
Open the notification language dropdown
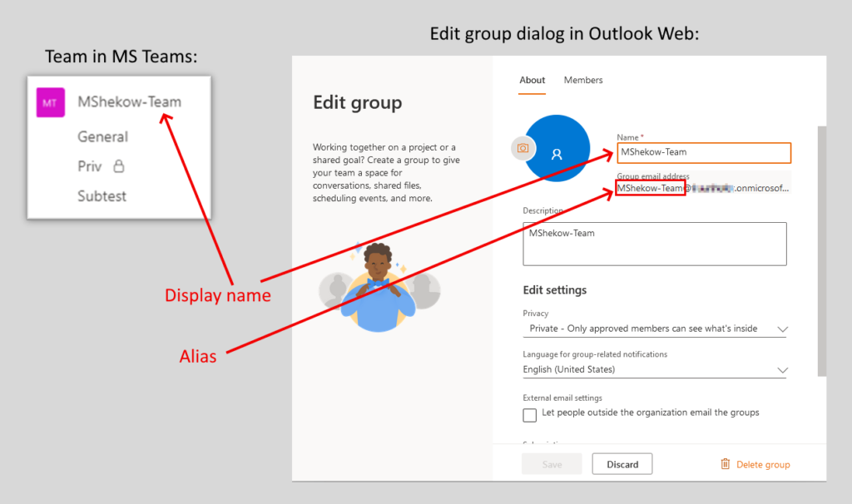pyautogui.click(x=655, y=370)
